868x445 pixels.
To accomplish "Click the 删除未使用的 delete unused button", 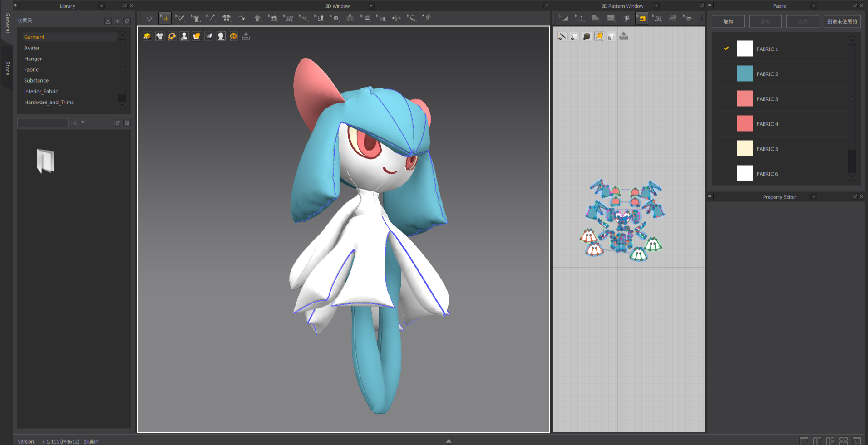I will click(842, 21).
